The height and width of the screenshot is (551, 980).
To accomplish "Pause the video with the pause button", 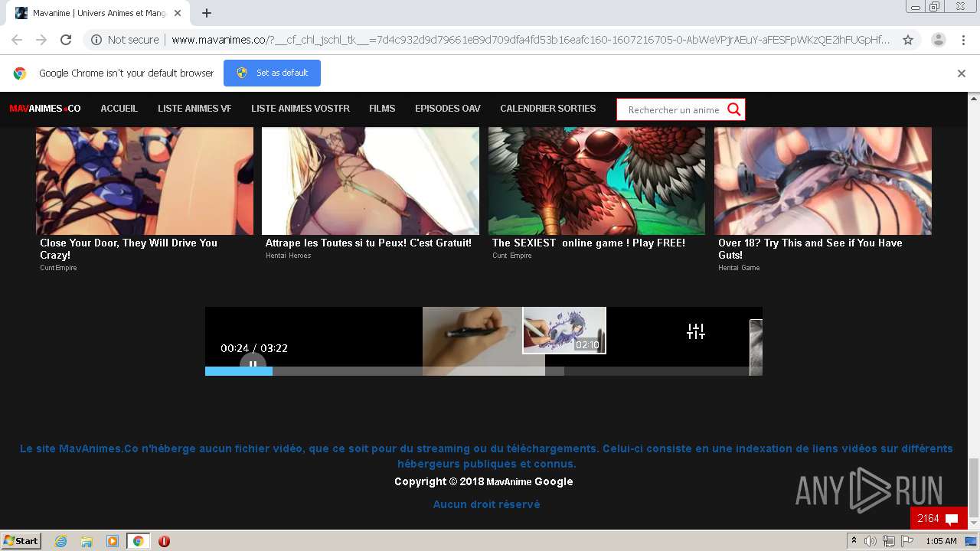I will (253, 364).
